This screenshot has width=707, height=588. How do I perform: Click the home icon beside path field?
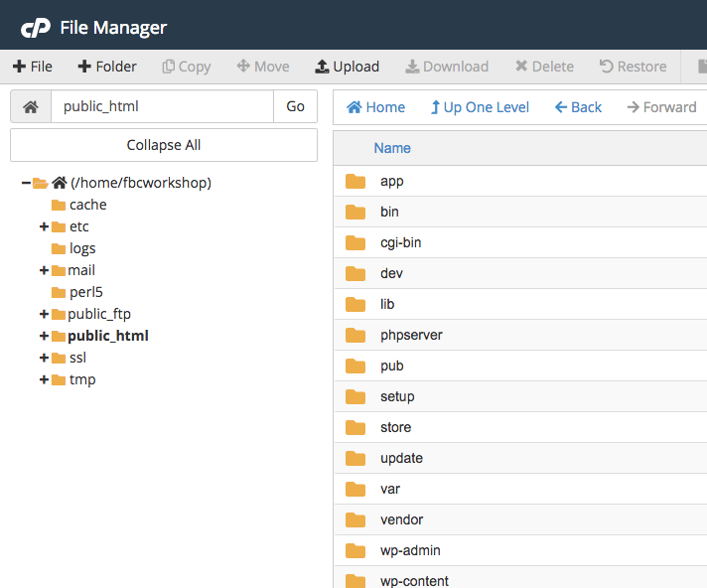tap(31, 106)
